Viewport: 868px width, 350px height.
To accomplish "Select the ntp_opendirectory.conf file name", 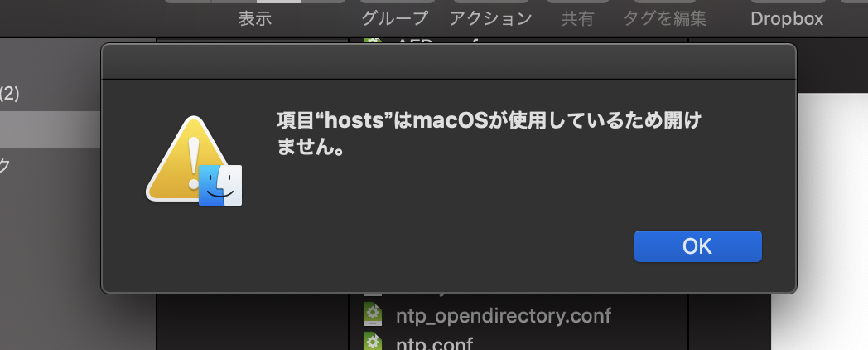I will [x=504, y=316].
